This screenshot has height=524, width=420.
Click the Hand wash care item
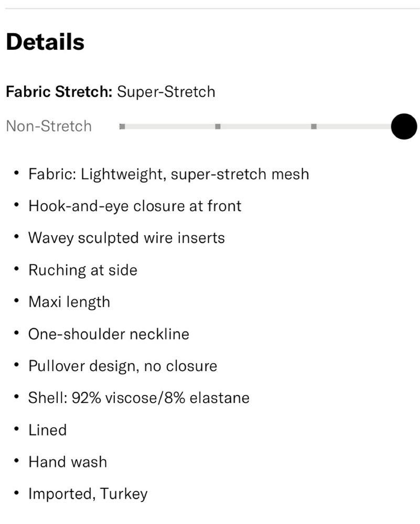coord(68,462)
